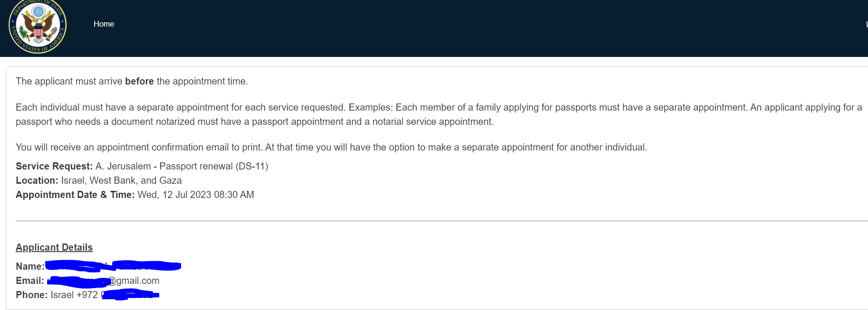Click the appointment confirmation email paragraph
The image size is (868, 310).
click(x=331, y=147)
